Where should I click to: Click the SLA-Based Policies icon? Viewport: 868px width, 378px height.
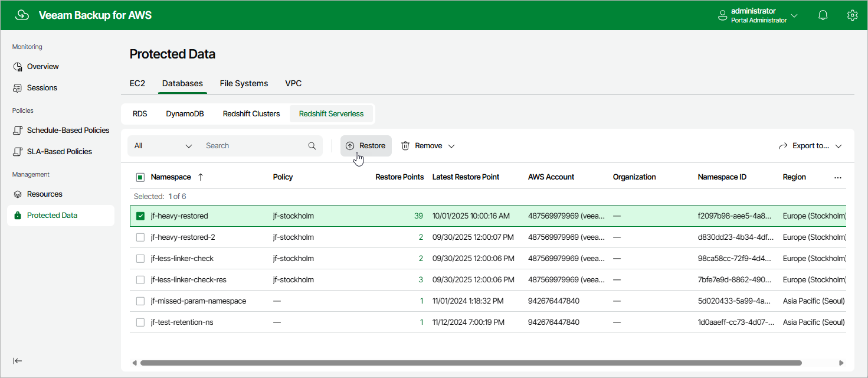[18, 152]
